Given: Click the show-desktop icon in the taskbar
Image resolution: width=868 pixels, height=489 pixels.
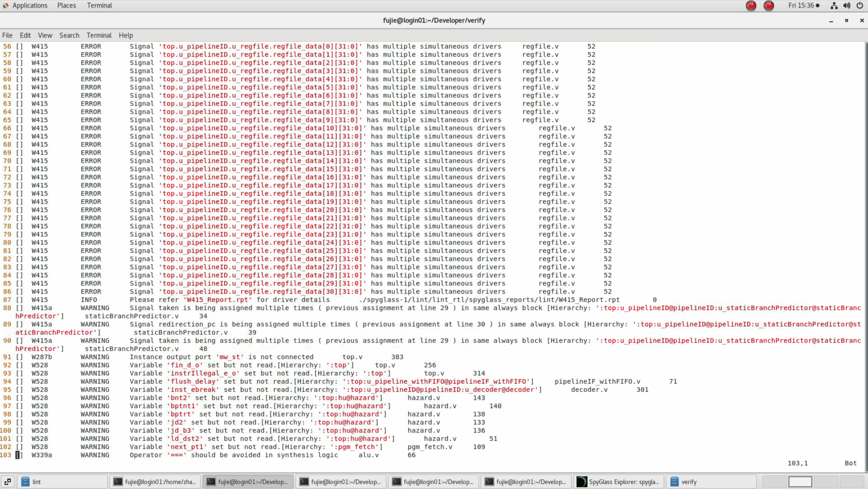Looking at the screenshot, I should coord(8,482).
